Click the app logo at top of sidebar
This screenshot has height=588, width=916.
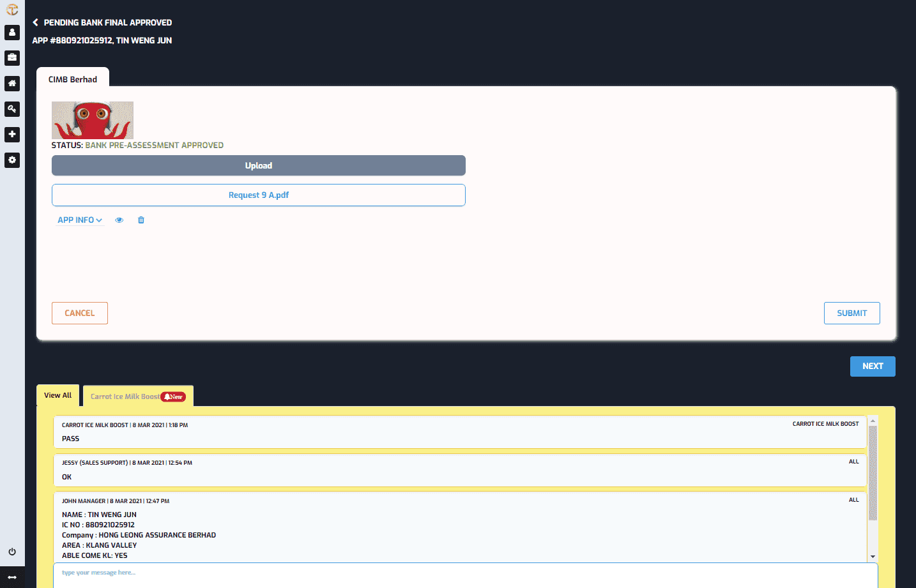11,10
